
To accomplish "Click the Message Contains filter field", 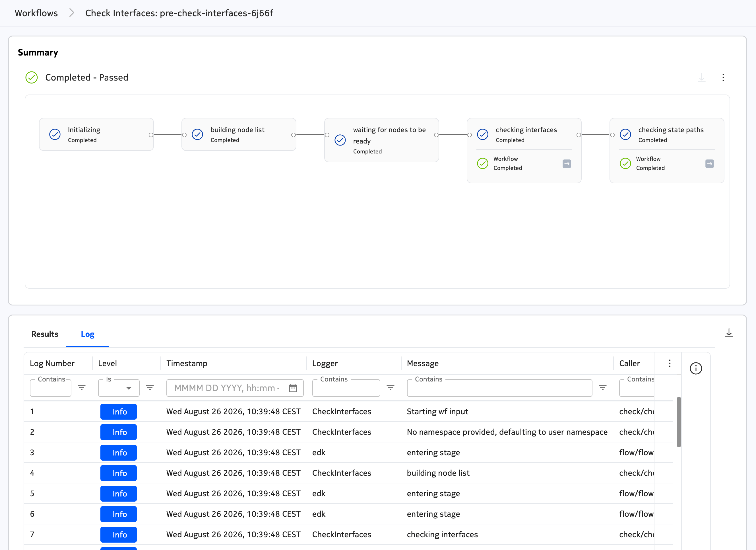I will pos(499,388).
